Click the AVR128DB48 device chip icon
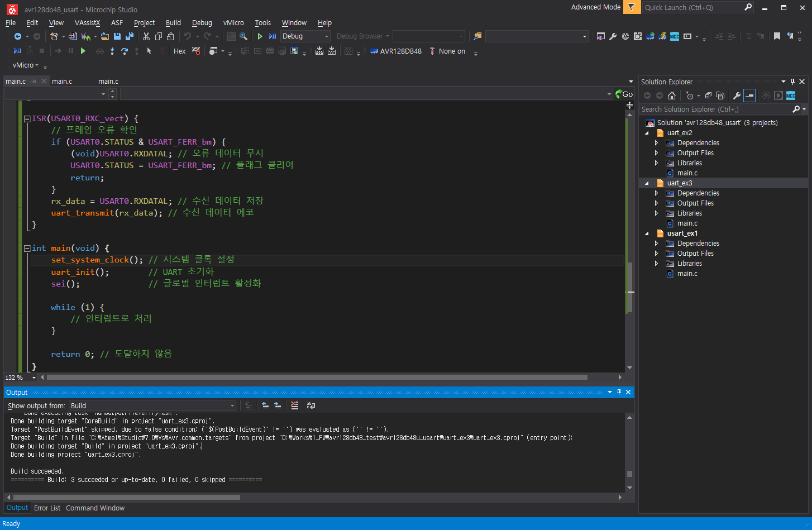 tap(374, 51)
